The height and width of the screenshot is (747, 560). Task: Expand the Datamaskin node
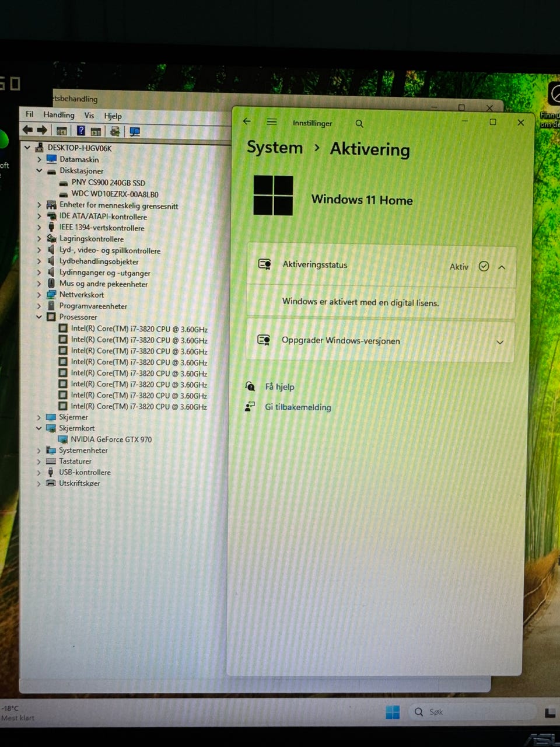(39, 159)
